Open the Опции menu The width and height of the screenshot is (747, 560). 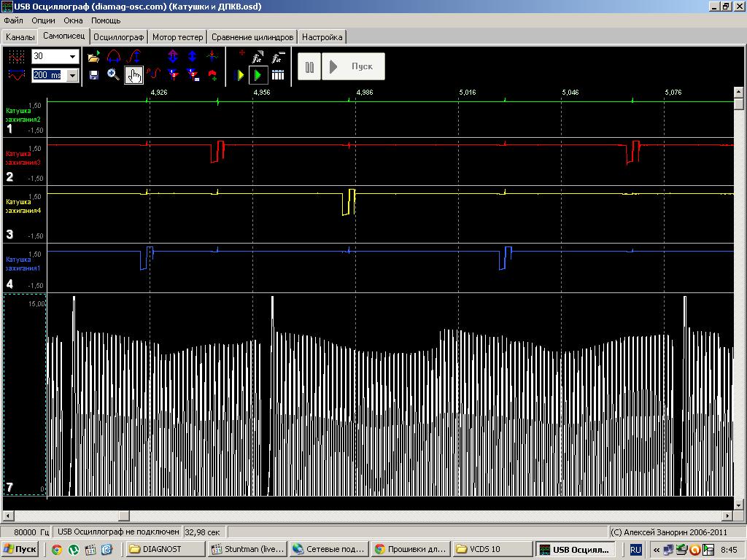click(x=43, y=20)
